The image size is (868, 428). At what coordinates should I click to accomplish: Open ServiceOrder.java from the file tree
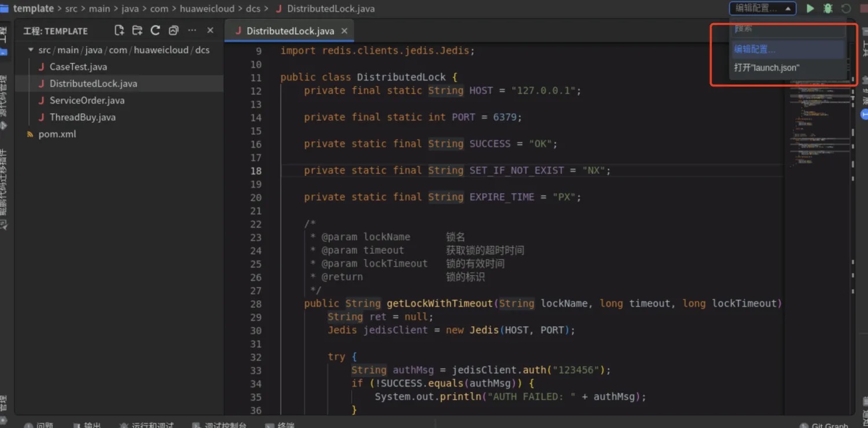click(87, 101)
